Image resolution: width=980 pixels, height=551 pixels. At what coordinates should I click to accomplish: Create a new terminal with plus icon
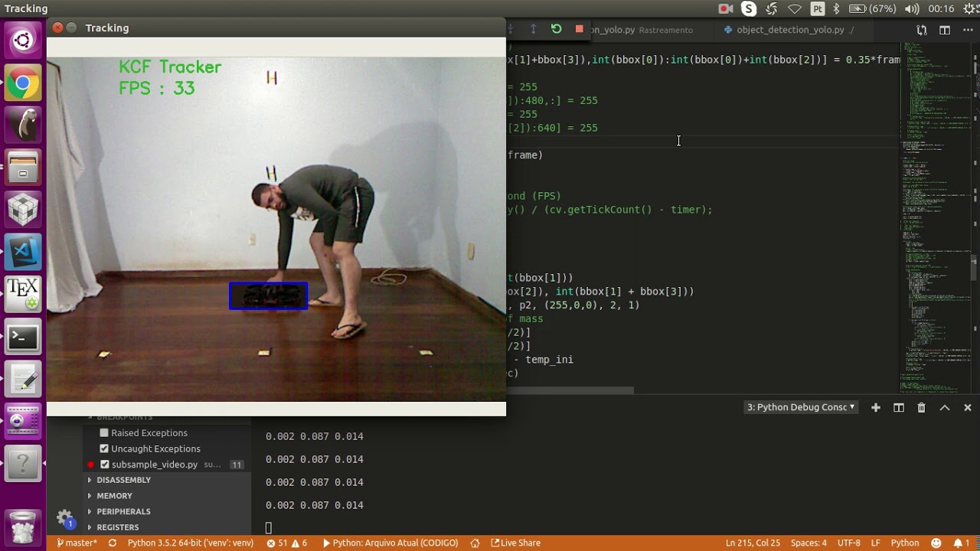coord(876,408)
